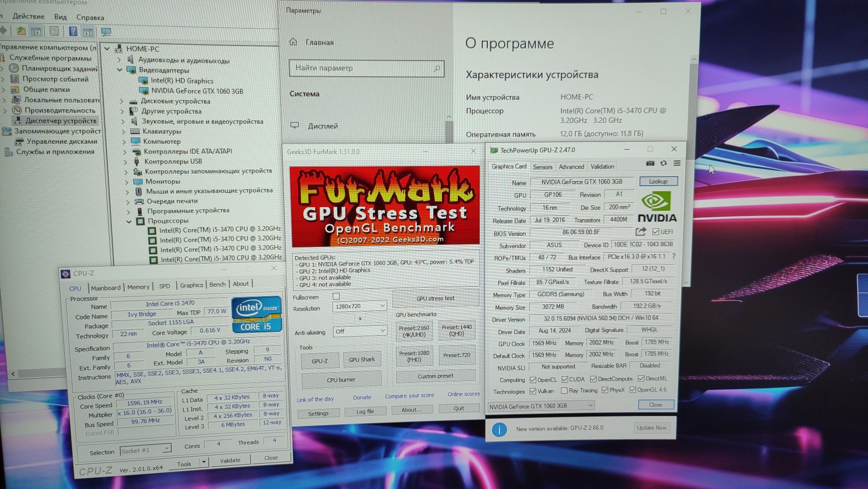Image resolution: width=868 pixels, height=489 pixels.
Task: Toggle the OpenCL checkbox in GPU-Z
Action: (533, 380)
